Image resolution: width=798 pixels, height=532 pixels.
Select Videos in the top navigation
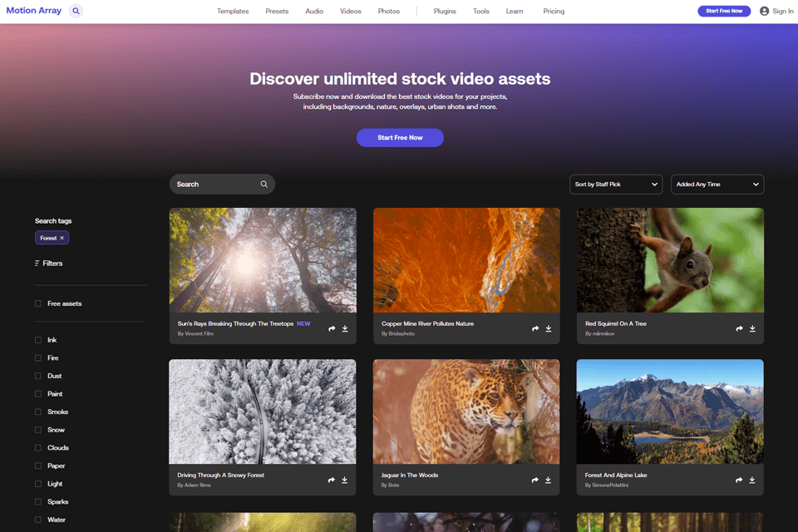tap(351, 11)
